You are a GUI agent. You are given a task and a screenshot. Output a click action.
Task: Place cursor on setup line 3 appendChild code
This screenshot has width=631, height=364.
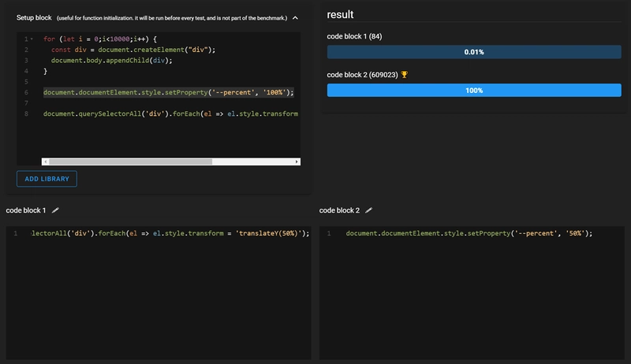[x=111, y=60]
